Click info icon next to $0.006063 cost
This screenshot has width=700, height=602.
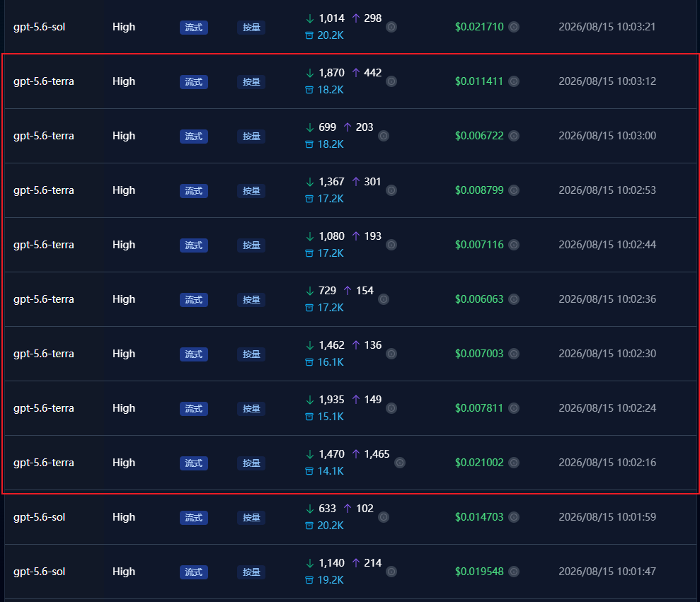click(x=514, y=299)
